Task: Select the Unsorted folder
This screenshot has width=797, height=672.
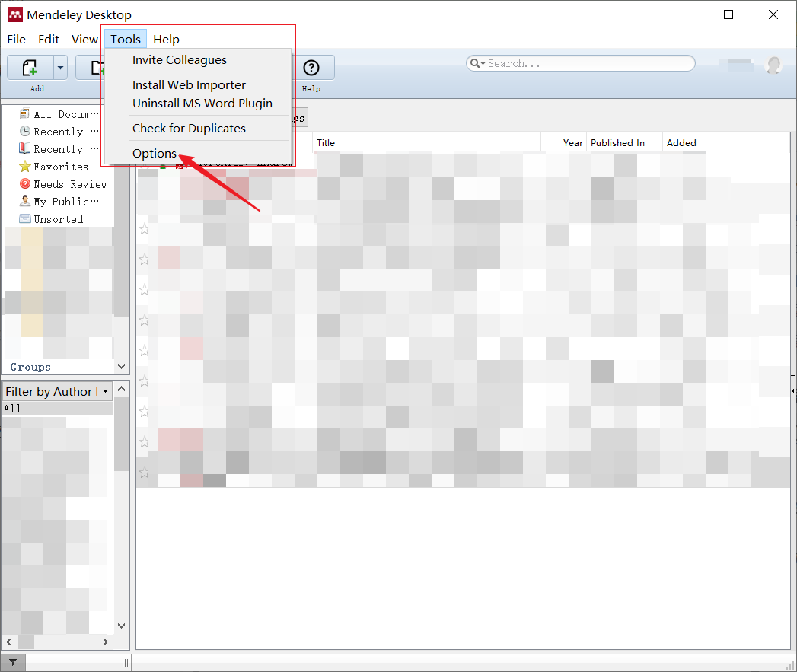Action: coord(51,219)
